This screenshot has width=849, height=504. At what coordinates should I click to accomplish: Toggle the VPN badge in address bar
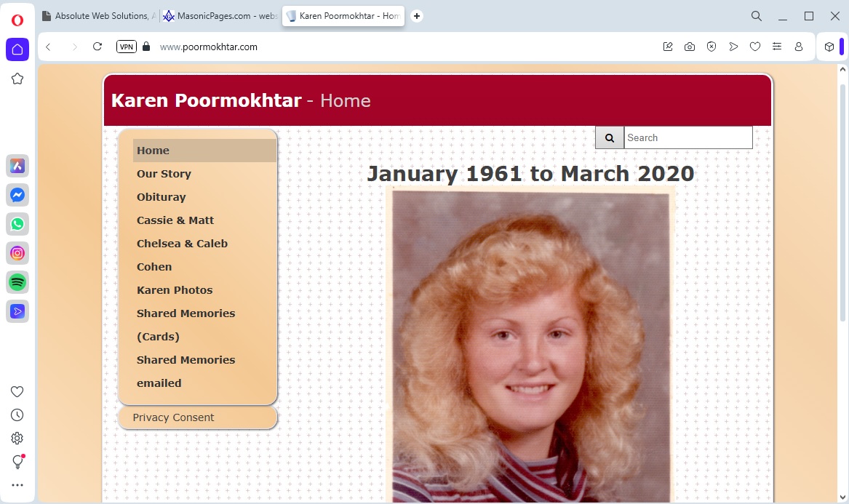pos(127,47)
